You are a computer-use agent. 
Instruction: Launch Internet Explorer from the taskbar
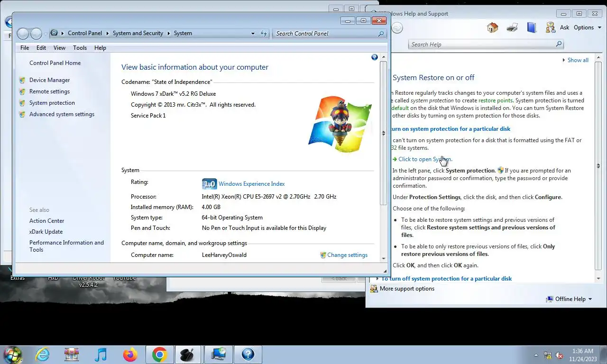(43, 355)
